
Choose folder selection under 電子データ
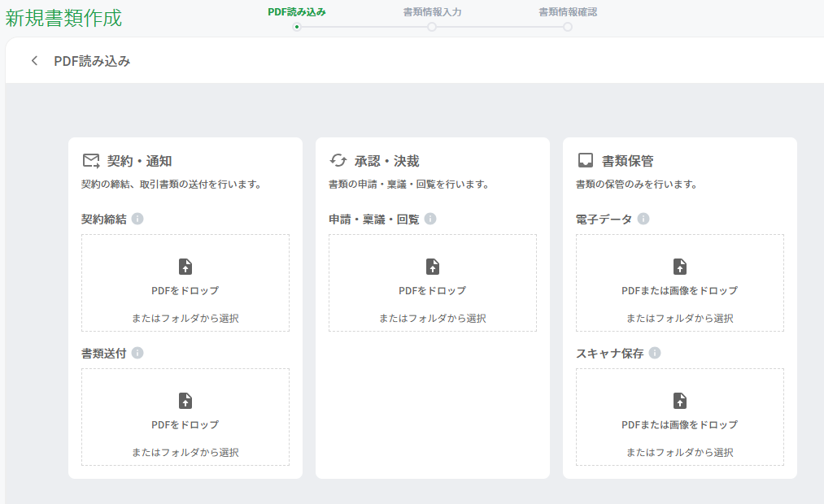(680, 318)
